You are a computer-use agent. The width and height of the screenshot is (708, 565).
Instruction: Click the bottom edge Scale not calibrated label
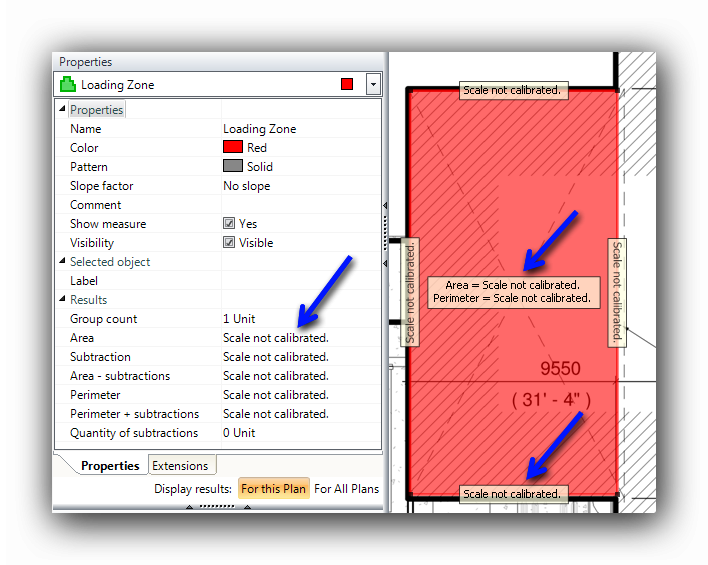(x=513, y=494)
